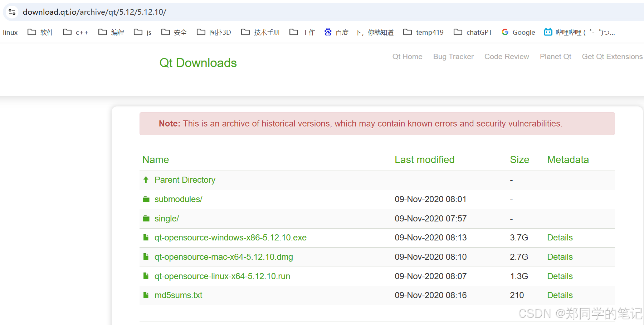Viewport: 644px width, 325px height.
Task: Click the 1.3G size value
Action: [x=519, y=276]
